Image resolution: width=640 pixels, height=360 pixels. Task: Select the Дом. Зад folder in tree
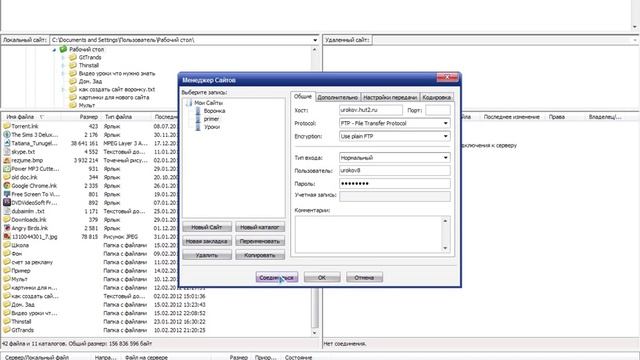pos(90,81)
